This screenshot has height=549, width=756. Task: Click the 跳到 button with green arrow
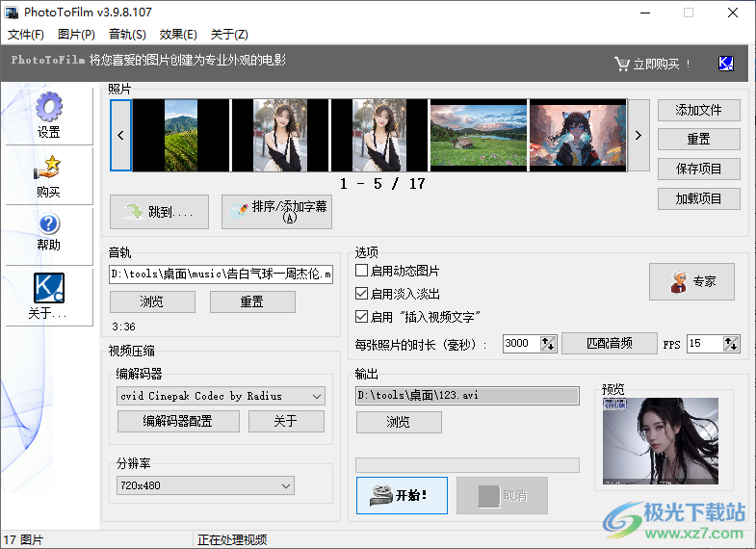point(159,212)
